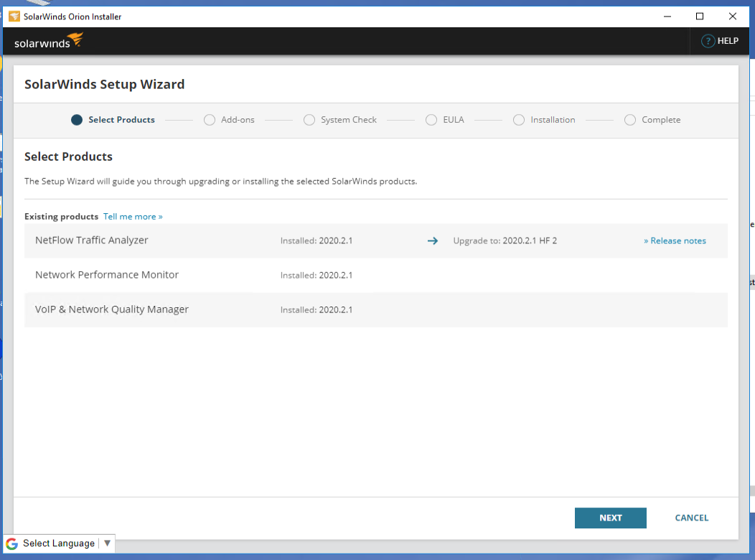Select the Select Products wizard step
Screen dimensions: 755x560
[113, 120]
